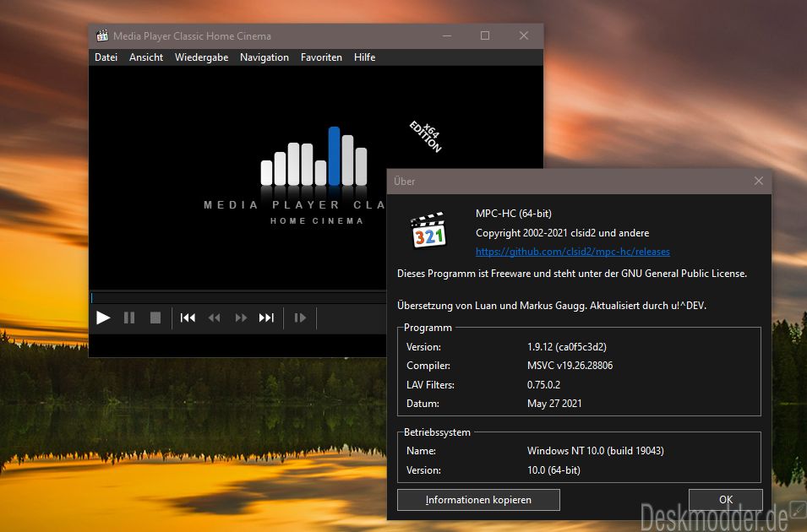The height and width of the screenshot is (532, 807).
Task: Open the Hilfe menu
Action: [x=364, y=57]
